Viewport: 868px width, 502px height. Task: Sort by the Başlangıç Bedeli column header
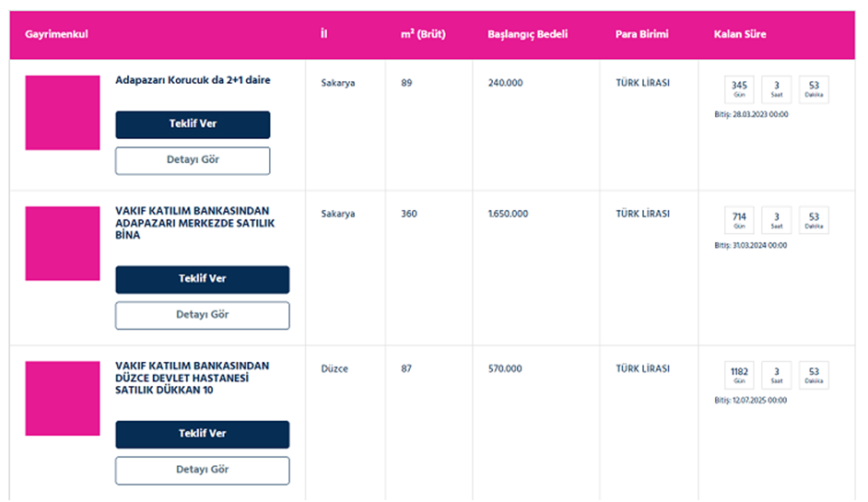tap(528, 34)
